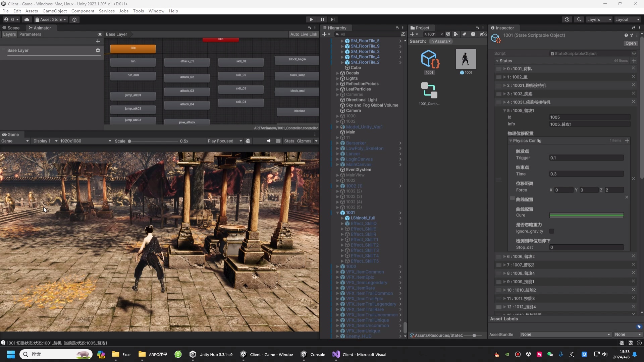Viewport: 644px width, 362px height.
Task: Click the Base Layer settings gear in Animator
Action: point(98,50)
